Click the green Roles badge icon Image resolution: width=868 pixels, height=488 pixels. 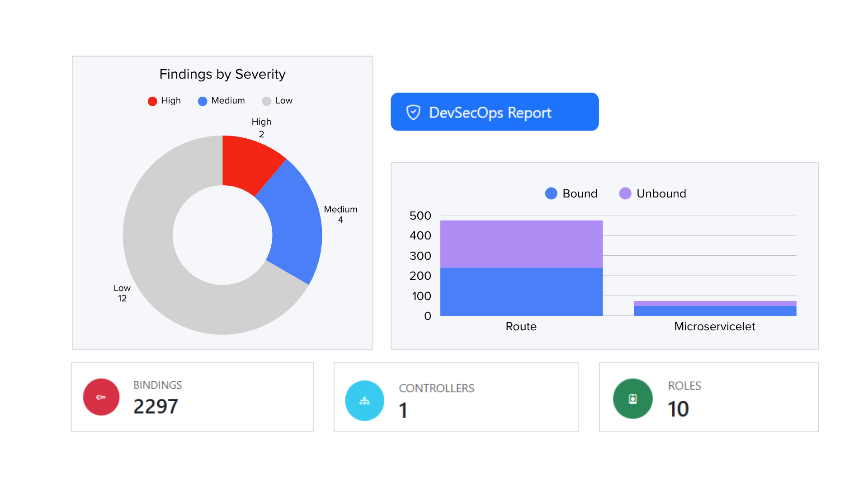click(x=632, y=399)
